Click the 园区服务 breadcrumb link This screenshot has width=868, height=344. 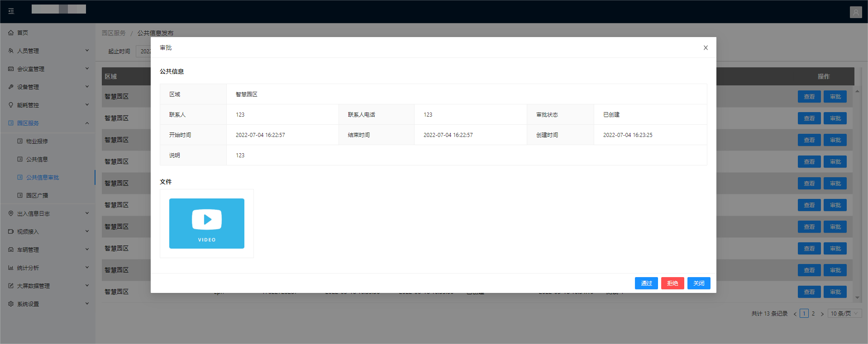click(x=114, y=33)
